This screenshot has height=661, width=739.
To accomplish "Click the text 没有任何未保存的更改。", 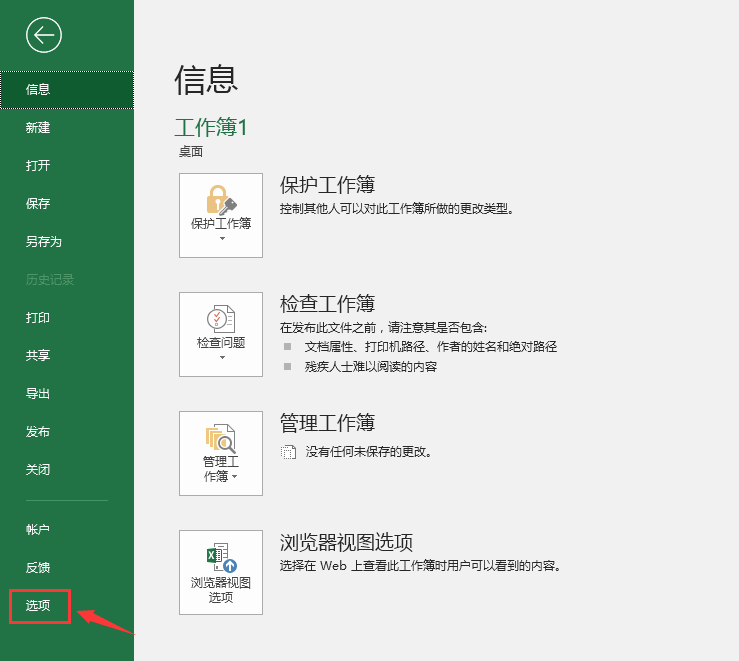I will [369, 452].
